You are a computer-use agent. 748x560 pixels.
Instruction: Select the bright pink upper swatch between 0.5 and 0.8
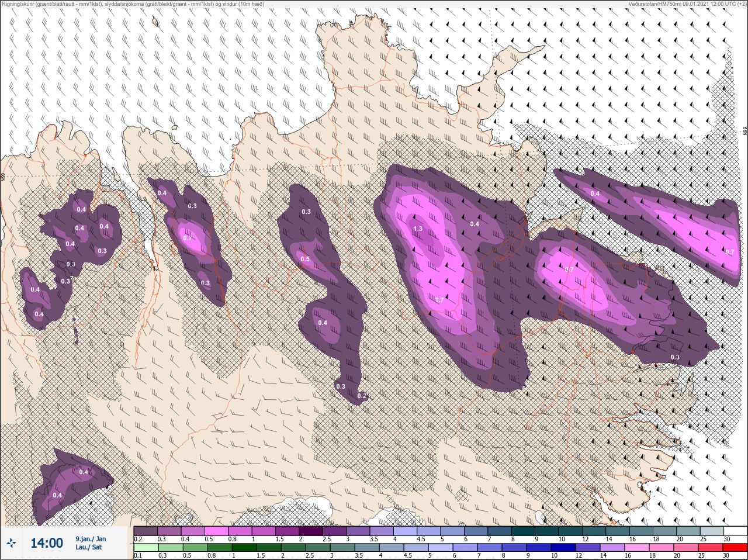point(217,531)
